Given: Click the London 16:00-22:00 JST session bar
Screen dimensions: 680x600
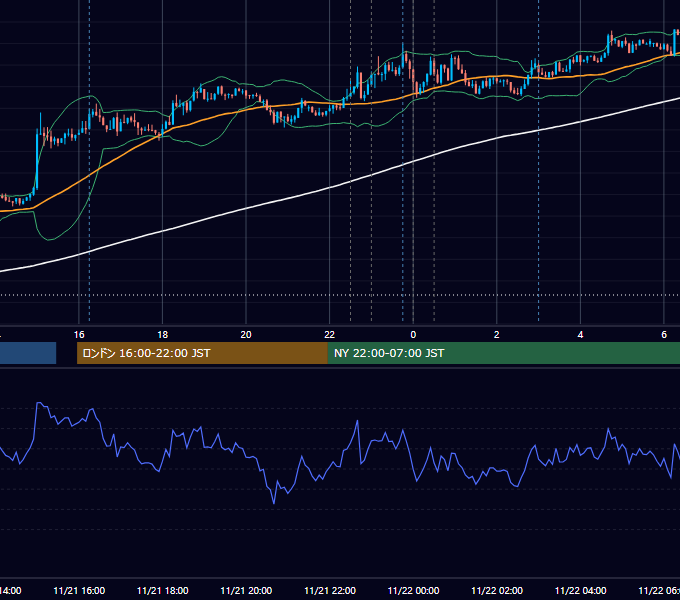Looking at the screenshot, I should 202,353.
